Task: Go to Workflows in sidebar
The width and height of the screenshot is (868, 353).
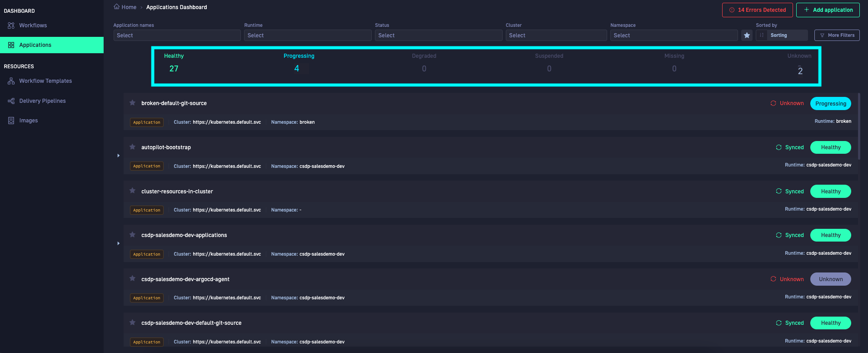Action: 33,25
